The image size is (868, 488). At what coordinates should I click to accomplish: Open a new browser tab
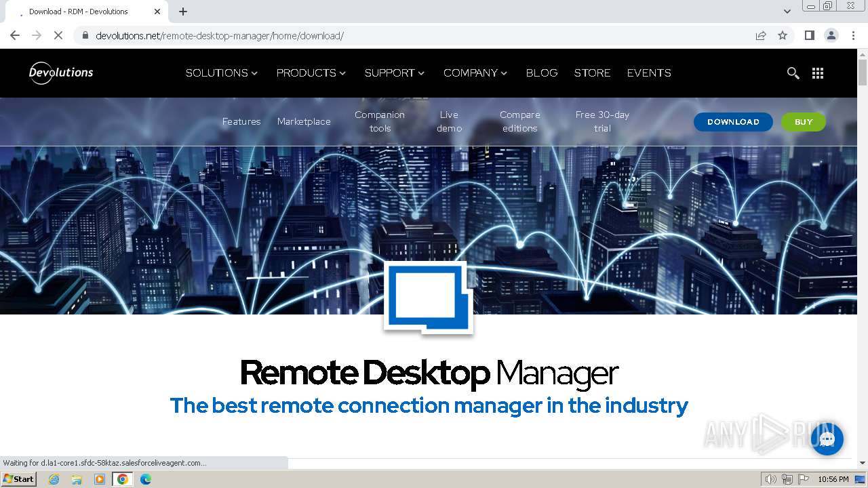[x=183, y=12]
